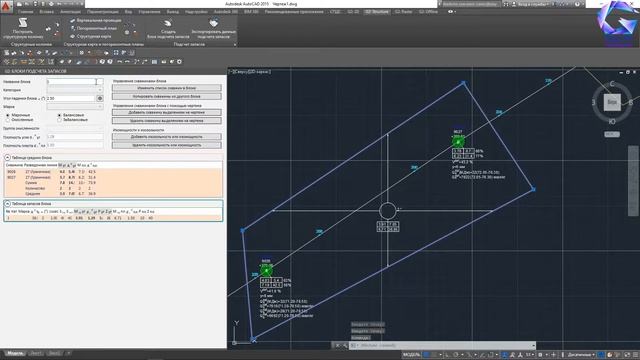
Task: Click command line customize wrench icon
Action: [345, 346]
